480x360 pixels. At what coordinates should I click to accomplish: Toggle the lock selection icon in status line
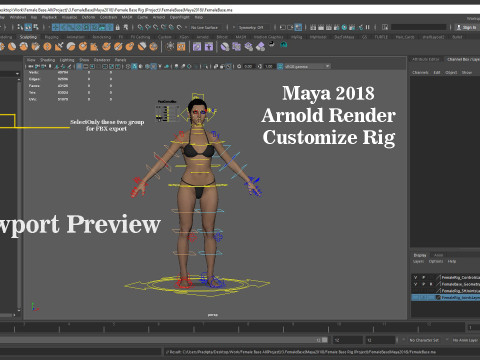point(117,27)
